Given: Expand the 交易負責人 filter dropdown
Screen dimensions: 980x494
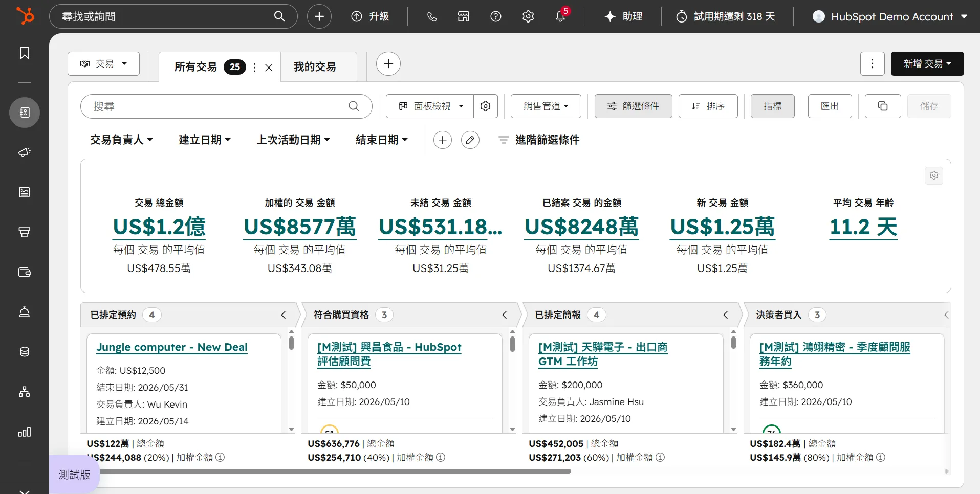Looking at the screenshot, I should pos(121,140).
